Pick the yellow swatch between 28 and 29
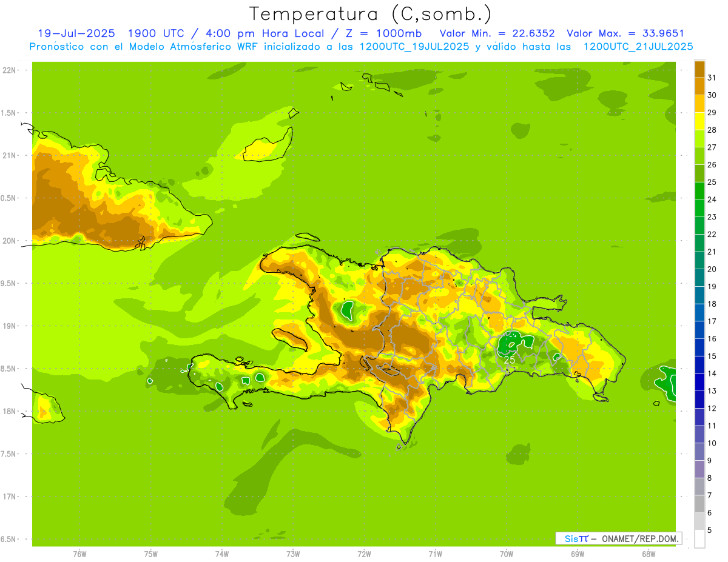Screen dimensions: 728x562 (699, 121)
